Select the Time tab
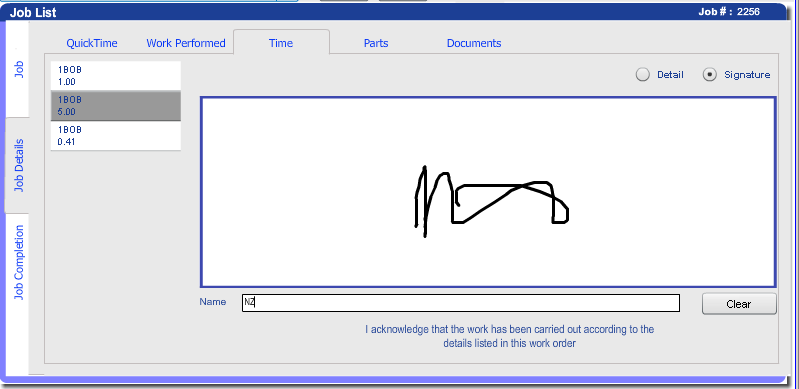Viewport: 799px width, 389px height. tap(281, 43)
